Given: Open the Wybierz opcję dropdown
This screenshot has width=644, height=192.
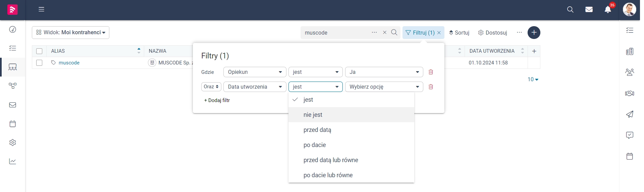Looking at the screenshot, I should tap(384, 87).
